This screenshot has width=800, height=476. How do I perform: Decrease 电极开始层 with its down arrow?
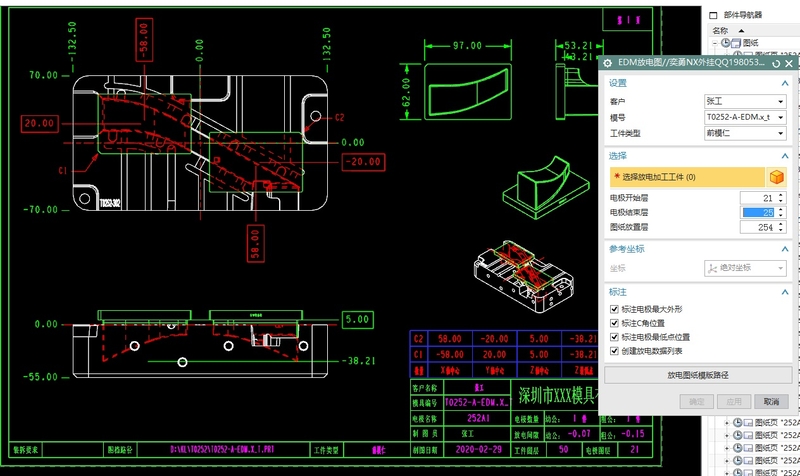781,201
